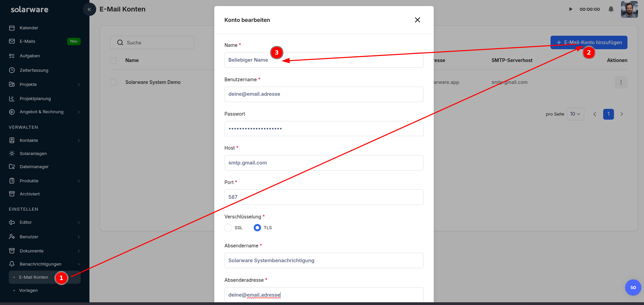644x305 pixels.
Task: Click the Suche search box
Action: point(152,42)
